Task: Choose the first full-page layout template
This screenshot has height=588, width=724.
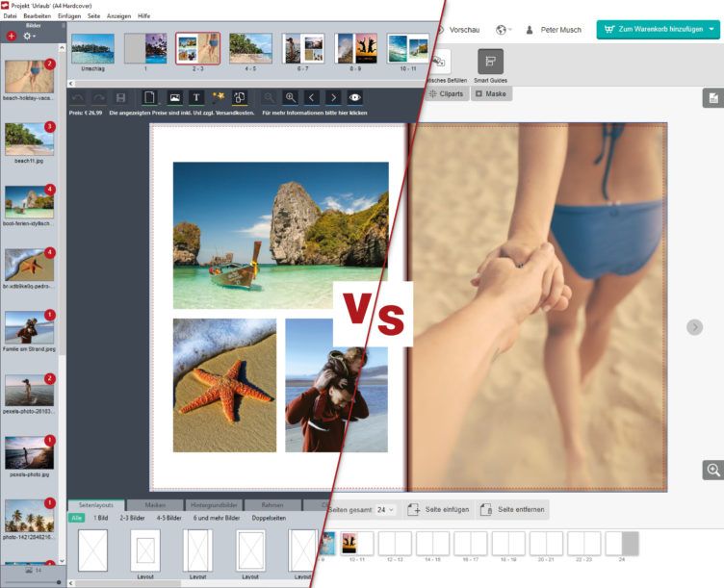Action: click(x=92, y=550)
